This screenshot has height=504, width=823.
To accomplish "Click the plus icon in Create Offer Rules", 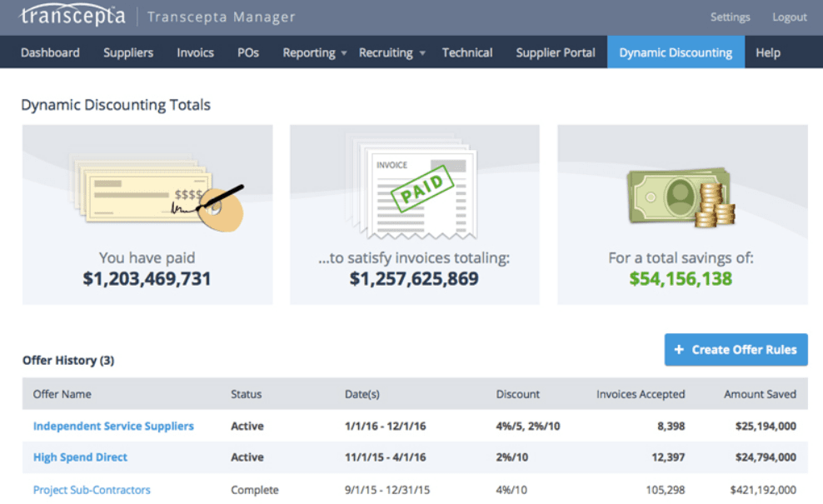I will (x=680, y=349).
